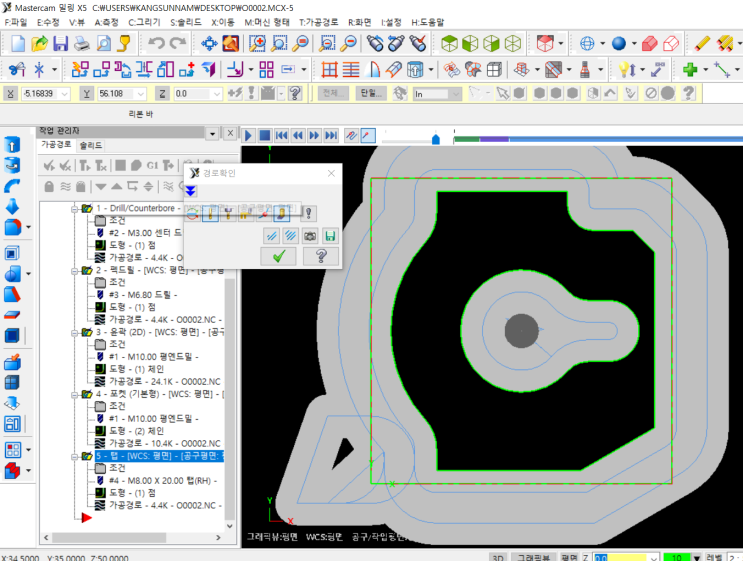Click the camera snapshot icon in dialog

[310, 235]
